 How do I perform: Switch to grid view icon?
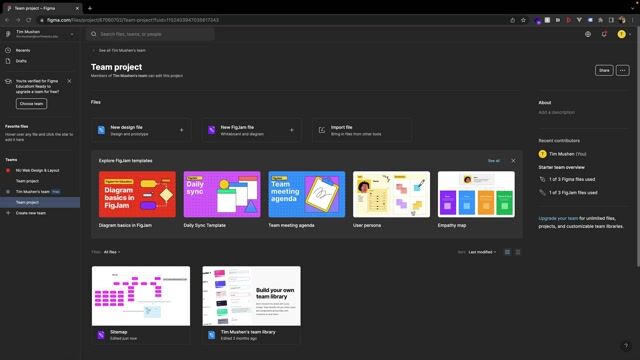(x=507, y=252)
